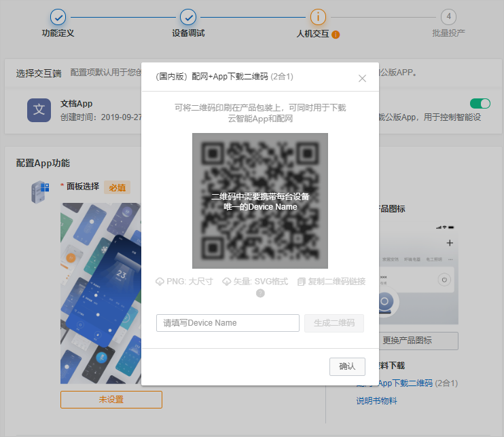This screenshot has width=504, height=437.
Task: Click the 文档App name text
Action: click(x=76, y=104)
